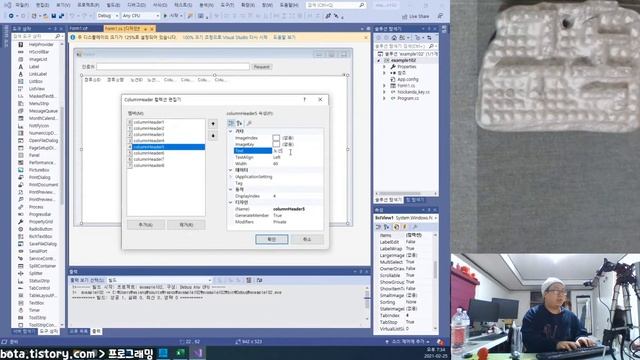Show events lightning icon in Properties window
640x360 pixels.
404,227
